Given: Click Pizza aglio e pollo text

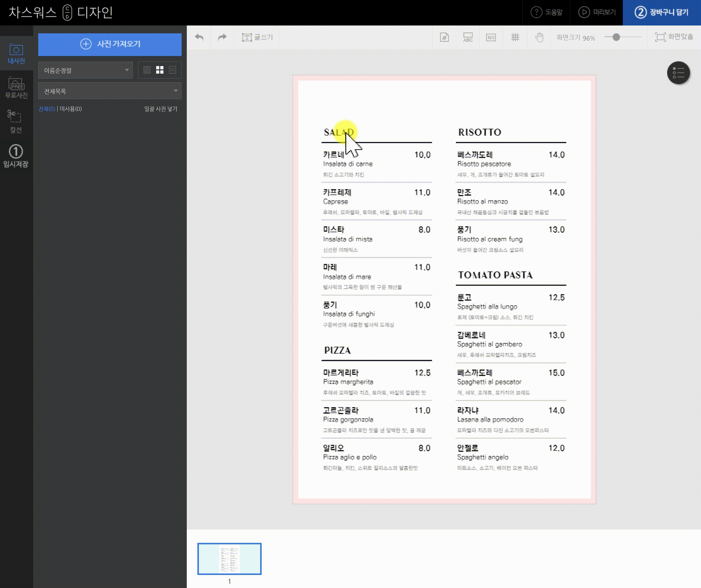Looking at the screenshot, I should point(350,457).
